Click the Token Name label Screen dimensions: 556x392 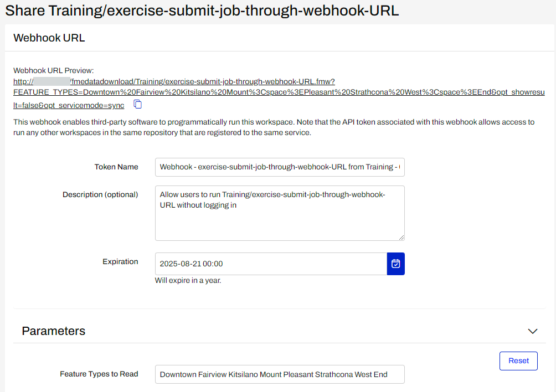[x=116, y=167]
